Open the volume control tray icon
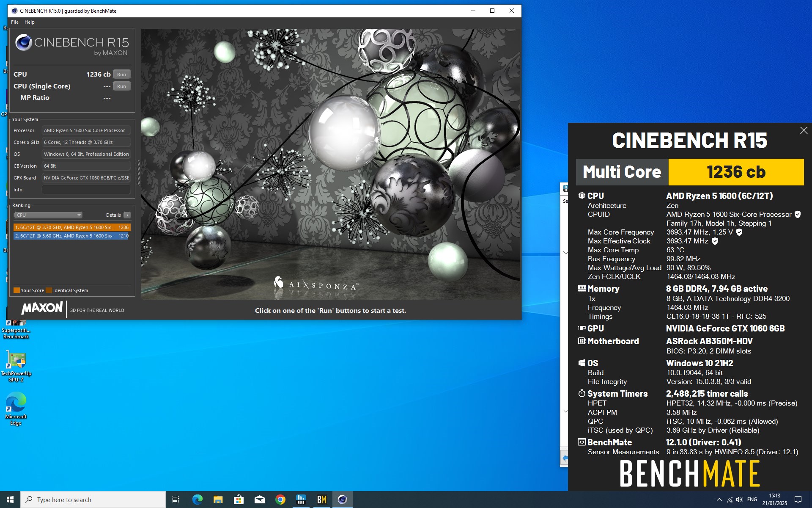Image resolution: width=812 pixels, height=508 pixels. coord(739,500)
